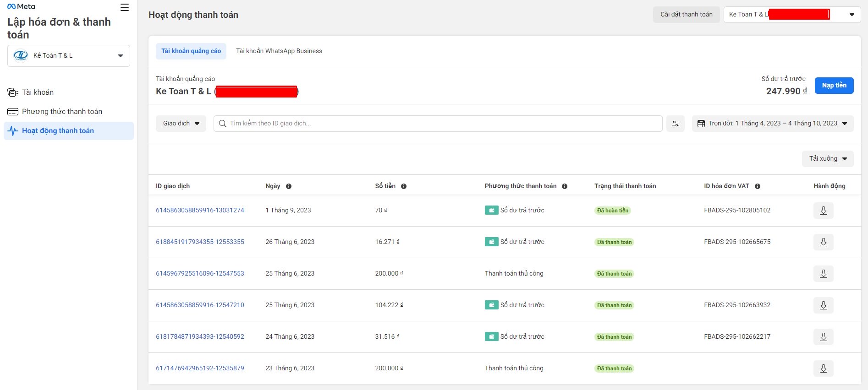Screen dimensions: 868x390
Task: Click the Ngày column header
Action: coord(273,186)
